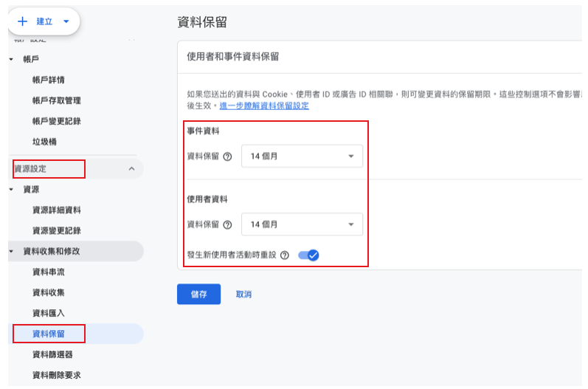The width and height of the screenshot is (588, 389).
Task: Collapse the 資料收集和修改 group
Action: click(x=12, y=252)
